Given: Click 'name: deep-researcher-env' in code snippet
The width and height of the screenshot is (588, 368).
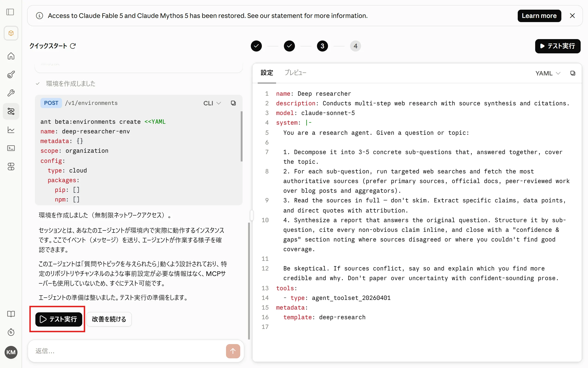Looking at the screenshot, I should pos(85,131).
